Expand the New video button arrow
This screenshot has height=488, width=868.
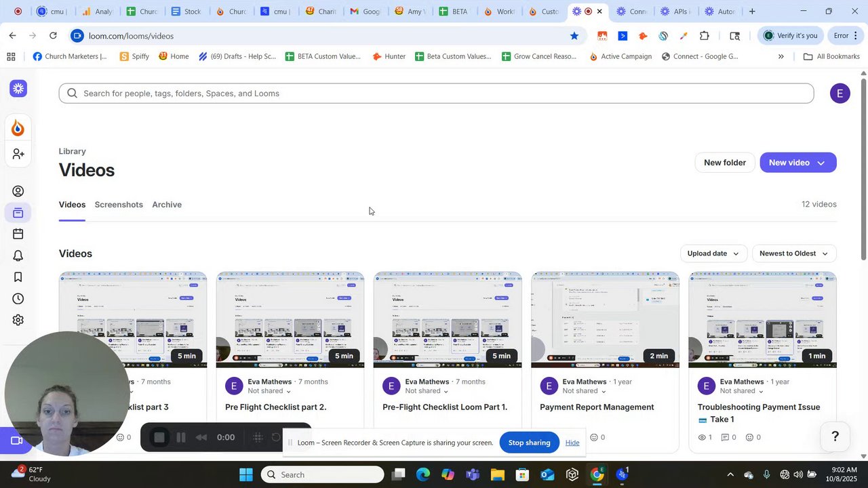[821, 163]
